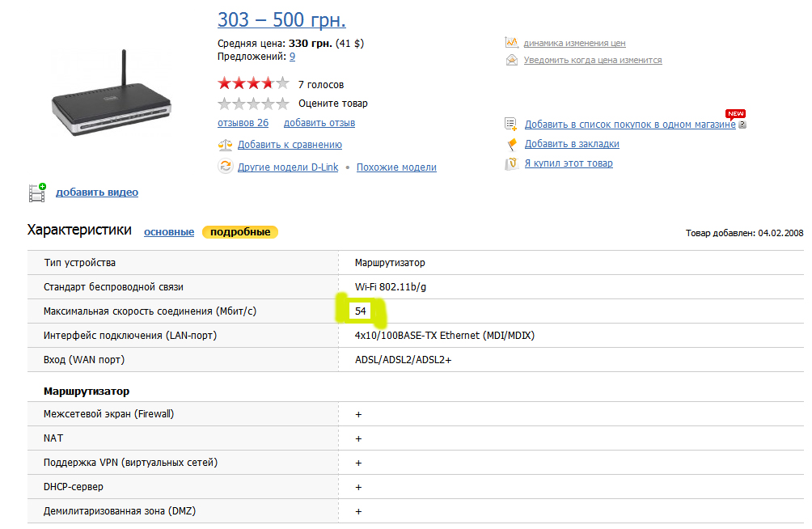Open 'Похожие модели' link
The image size is (812, 529).
[x=396, y=167]
